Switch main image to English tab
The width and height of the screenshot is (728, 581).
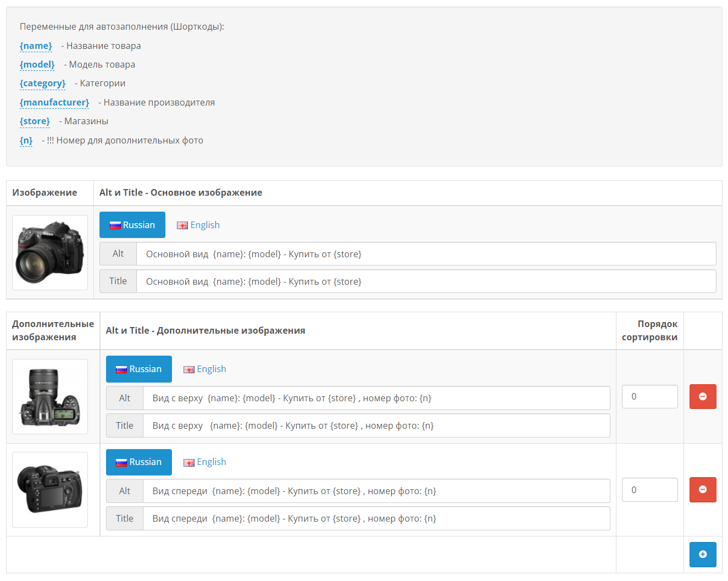pos(198,225)
